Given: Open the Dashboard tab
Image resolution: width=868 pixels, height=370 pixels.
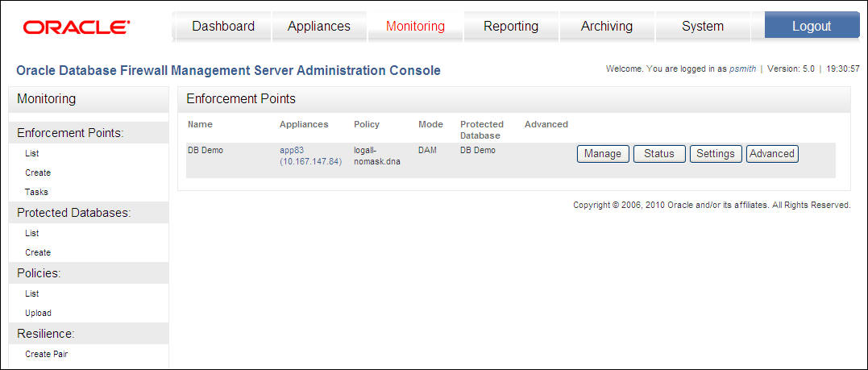Looking at the screenshot, I should click(x=223, y=26).
